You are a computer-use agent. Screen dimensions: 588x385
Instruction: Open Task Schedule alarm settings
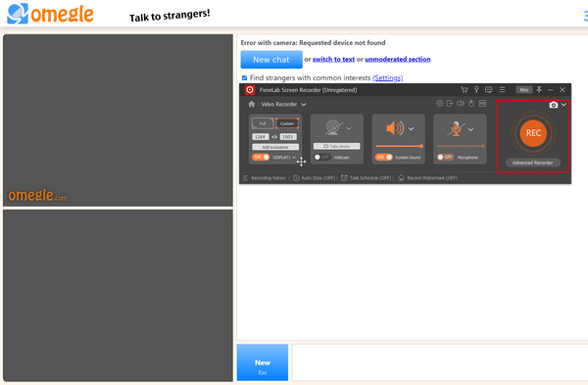(366, 178)
